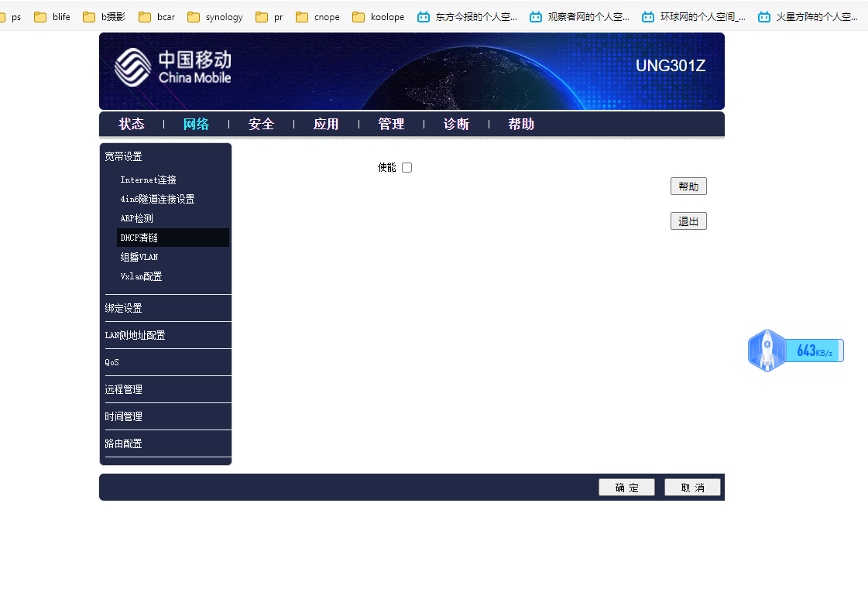This screenshot has height=592, width=868.
Task: Open the 火星方阵 bilibili bookmark
Action: tap(808, 17)
